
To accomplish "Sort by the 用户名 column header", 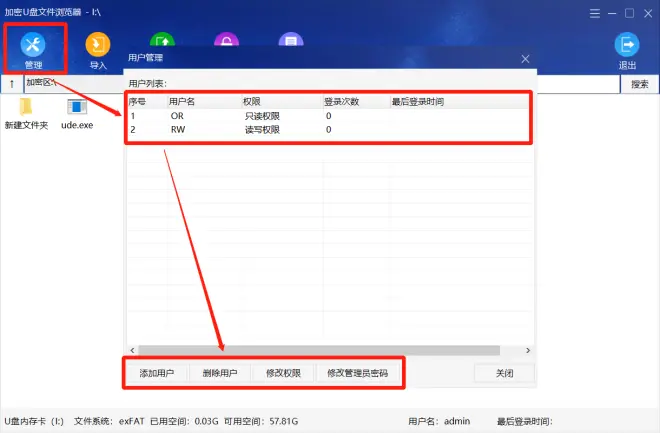I will pos(204,101).
